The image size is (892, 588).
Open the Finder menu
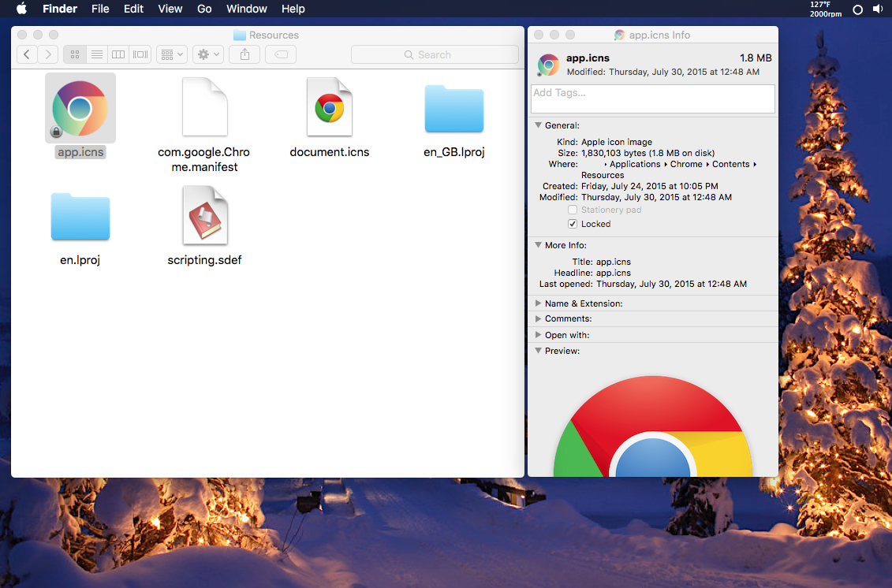coord(60,9)
